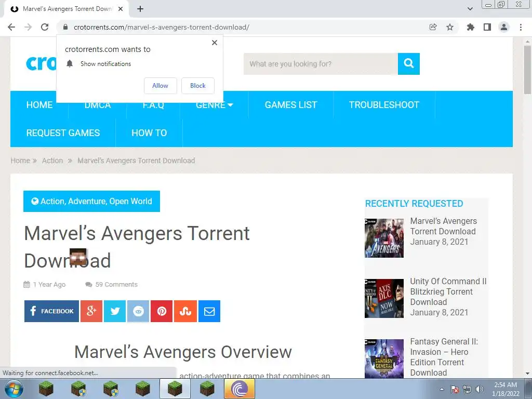Click the padlock site info icon

(x=65, y=27)
